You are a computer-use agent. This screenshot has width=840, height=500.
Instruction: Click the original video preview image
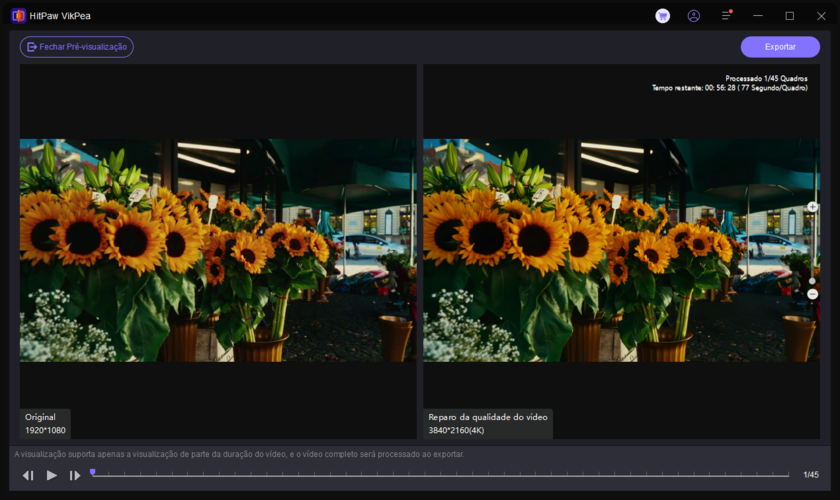point(218,250)
